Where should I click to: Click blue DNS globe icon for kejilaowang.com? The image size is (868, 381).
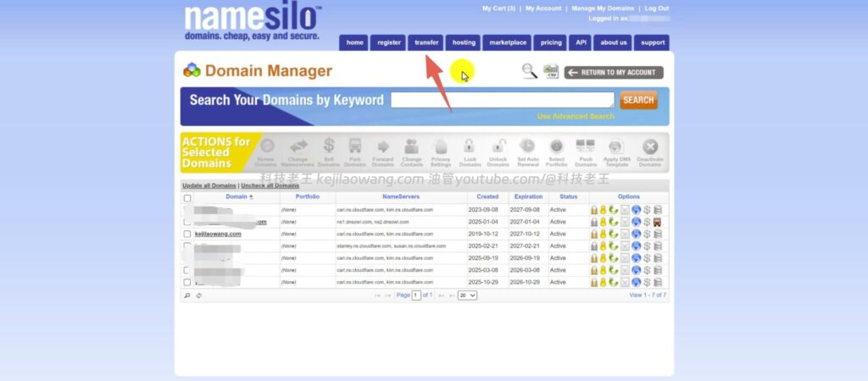point(636,234)
